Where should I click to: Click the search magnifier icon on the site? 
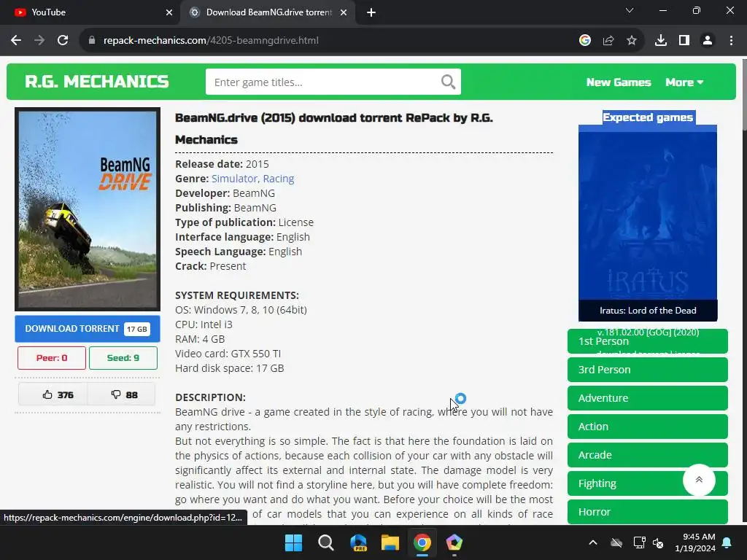(x=449, y=82)
